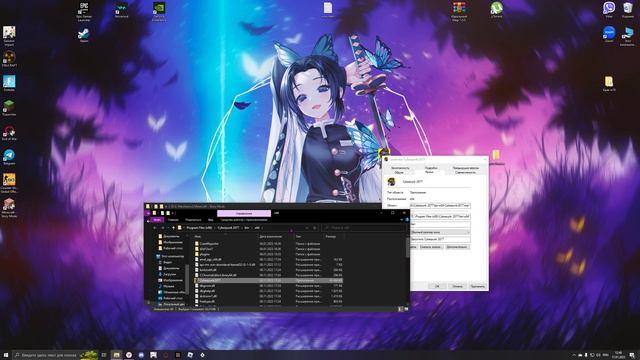
Task: Open the Genshin Impact desktop icon
Action: pos(9,35)
